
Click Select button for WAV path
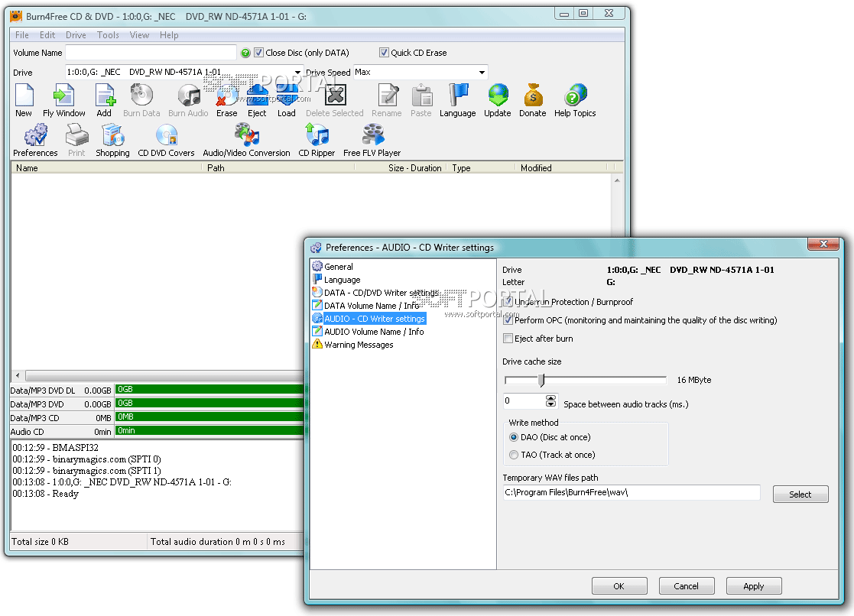[x=800, y=494]
